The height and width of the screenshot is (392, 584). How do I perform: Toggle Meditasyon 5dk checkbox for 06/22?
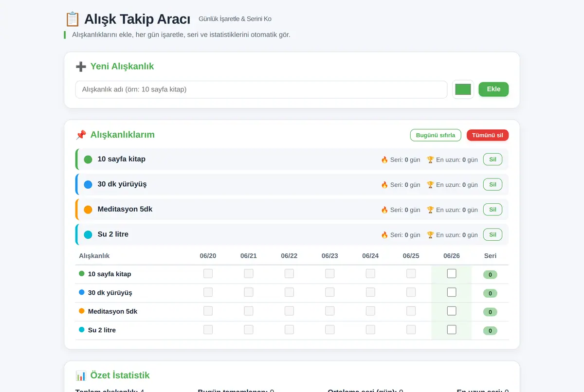tap(289, 311)
